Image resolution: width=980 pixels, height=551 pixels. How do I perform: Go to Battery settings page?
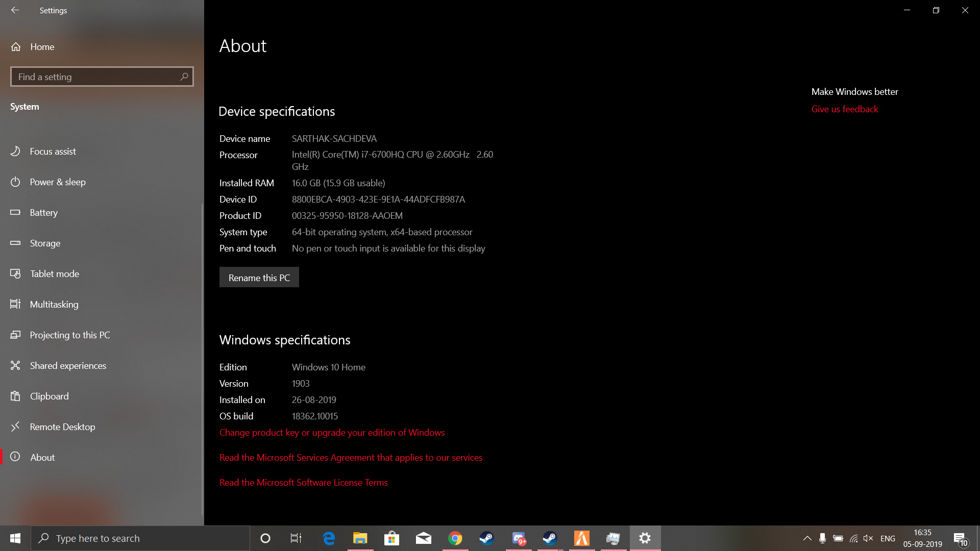coord(43,213)
